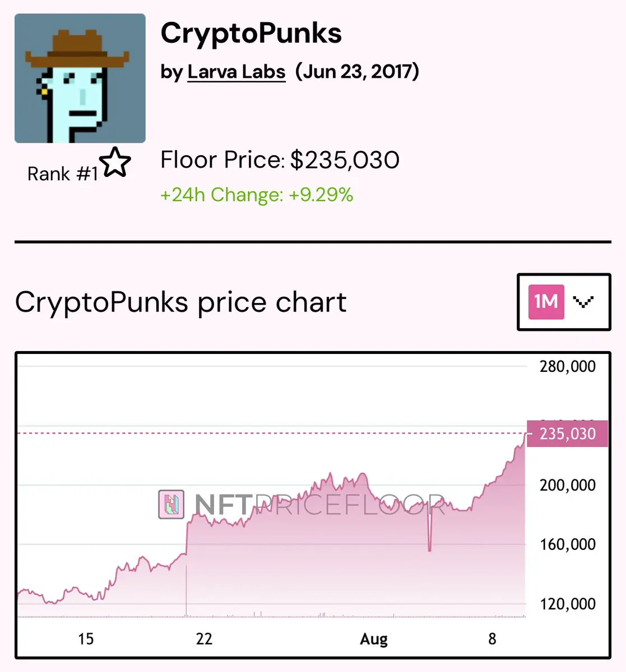Click the 200,000 price axis label
Screen dimensions: 626x672
click(568, 486)
